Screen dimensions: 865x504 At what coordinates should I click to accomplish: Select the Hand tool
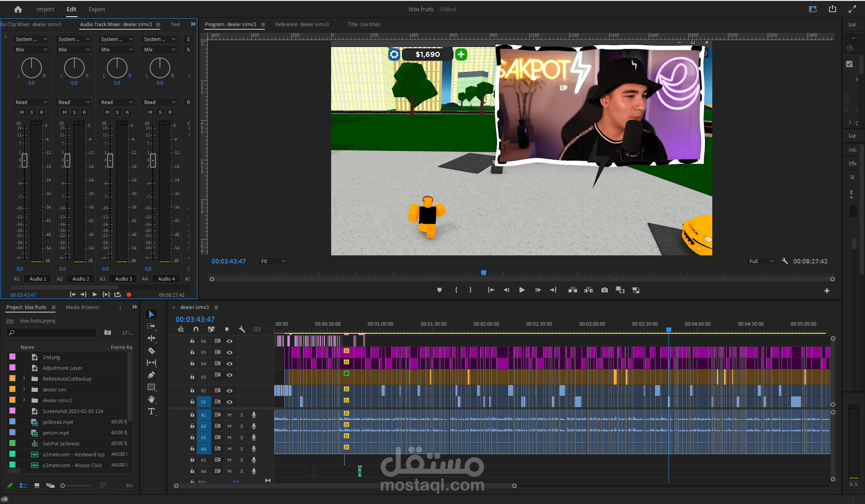[x=151, y=399]
